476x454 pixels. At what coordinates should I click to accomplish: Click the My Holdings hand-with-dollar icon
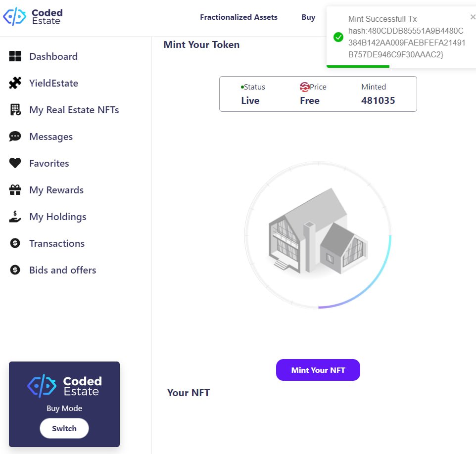(x=15, y=217)
